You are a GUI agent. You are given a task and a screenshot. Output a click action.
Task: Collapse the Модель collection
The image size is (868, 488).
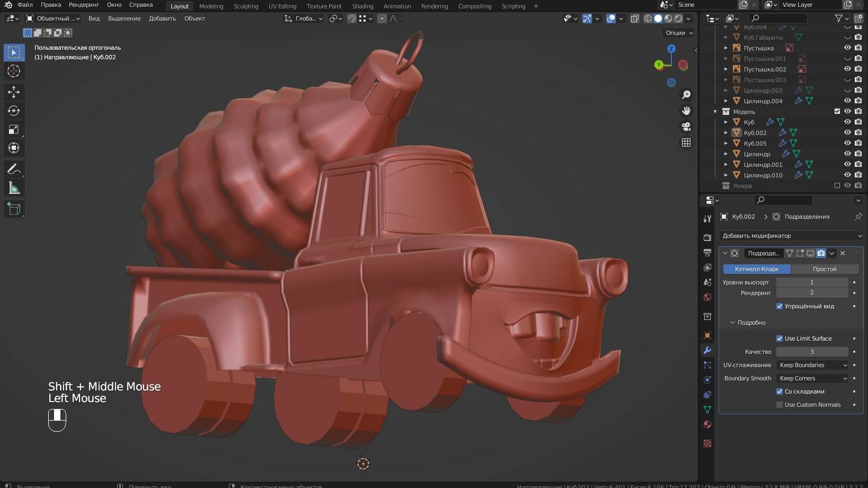[x=715, y=112]
